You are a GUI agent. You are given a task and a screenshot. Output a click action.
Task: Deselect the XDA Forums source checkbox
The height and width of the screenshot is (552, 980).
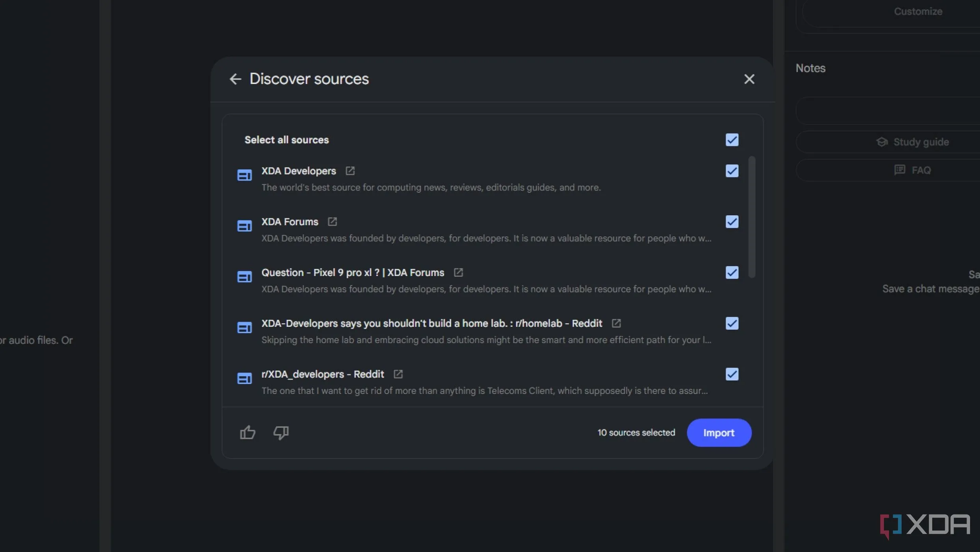pos(732,222)
